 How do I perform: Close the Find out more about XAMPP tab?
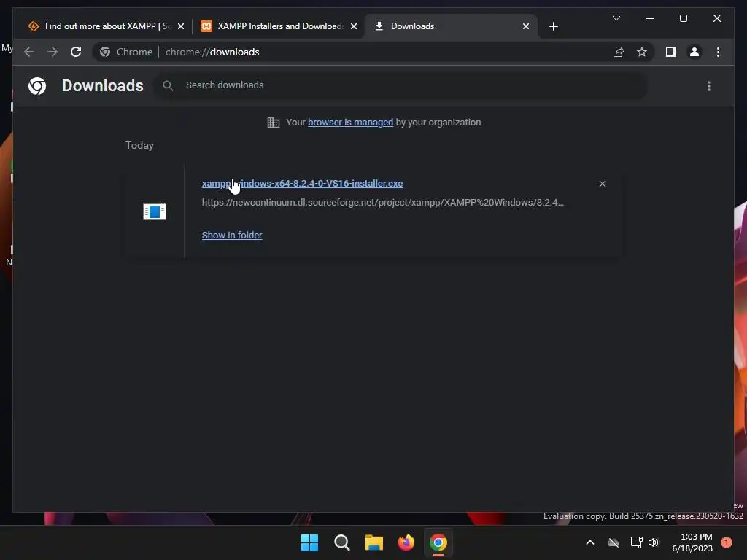pyautogui.click(x=181, y=26)
